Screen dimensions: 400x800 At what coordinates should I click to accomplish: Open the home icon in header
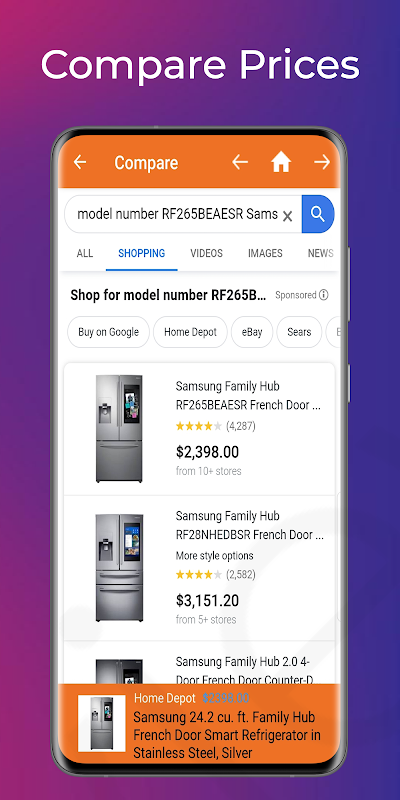click(x=281, y=163)
